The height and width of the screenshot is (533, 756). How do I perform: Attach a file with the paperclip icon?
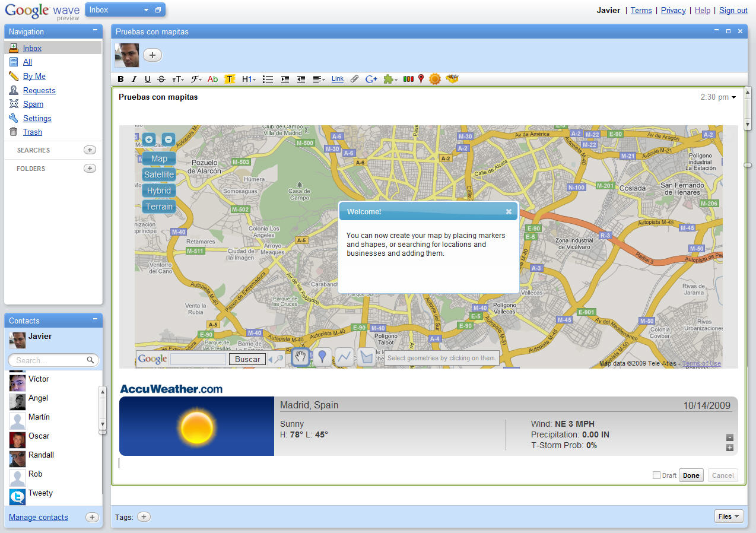tap(354, 79)
